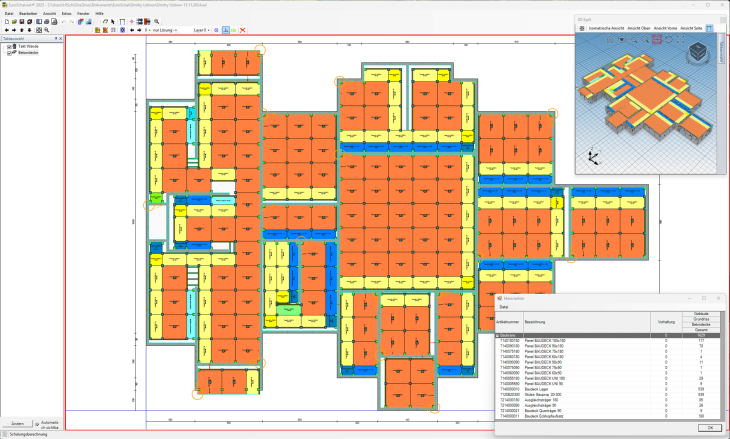Open the Datei menu in Materialliste window
Viewport: 730px width, 439px height.
coord(504,307)
